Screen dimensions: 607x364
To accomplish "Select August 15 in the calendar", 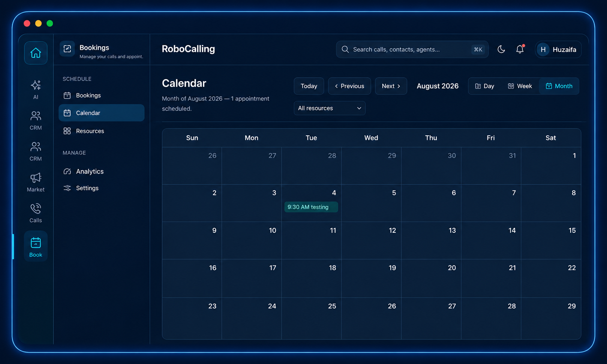I will tap(551, 241).
